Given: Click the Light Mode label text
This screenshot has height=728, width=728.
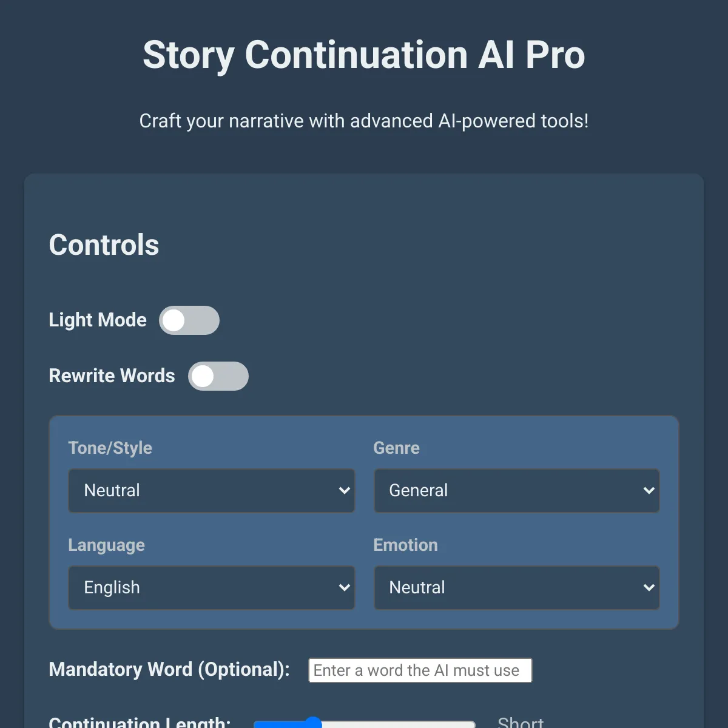Looking at the screenshot, I should 98,320.
